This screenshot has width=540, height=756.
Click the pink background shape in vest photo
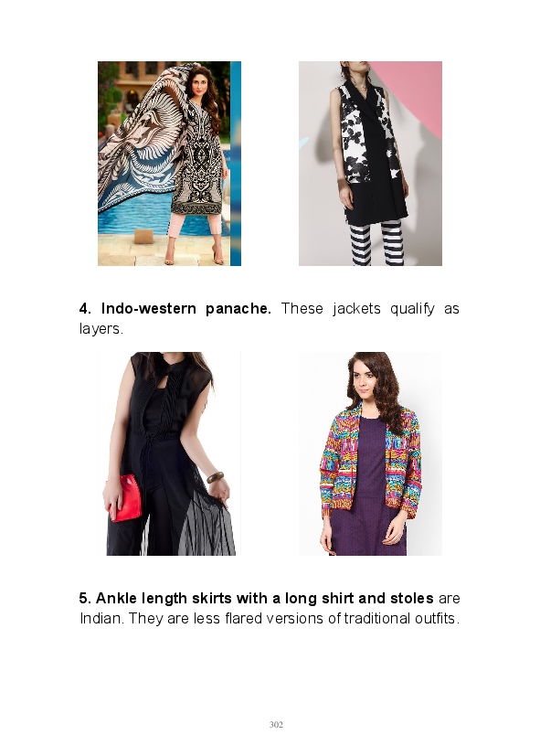414,94
